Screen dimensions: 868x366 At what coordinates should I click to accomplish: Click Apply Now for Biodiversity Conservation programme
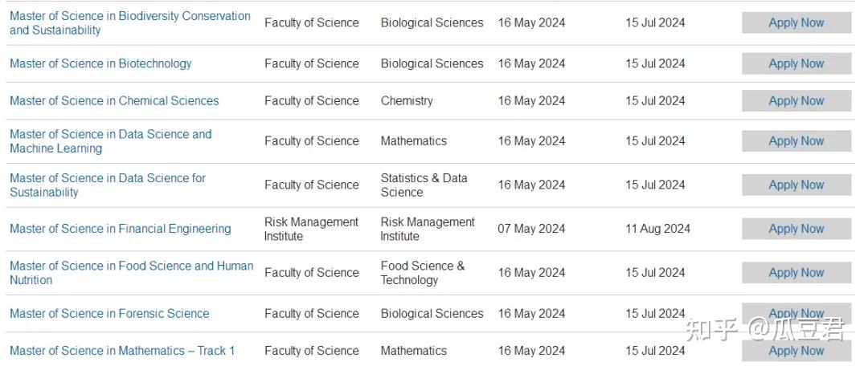(x=796, y=22)
